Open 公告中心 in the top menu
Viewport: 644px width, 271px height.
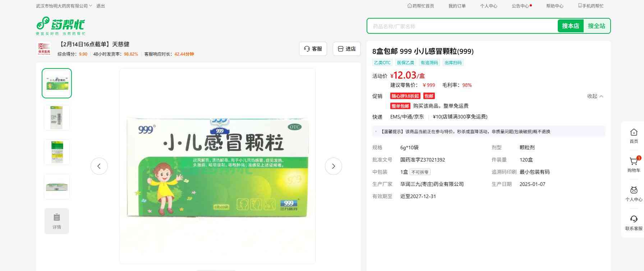(x=520, y=6)
